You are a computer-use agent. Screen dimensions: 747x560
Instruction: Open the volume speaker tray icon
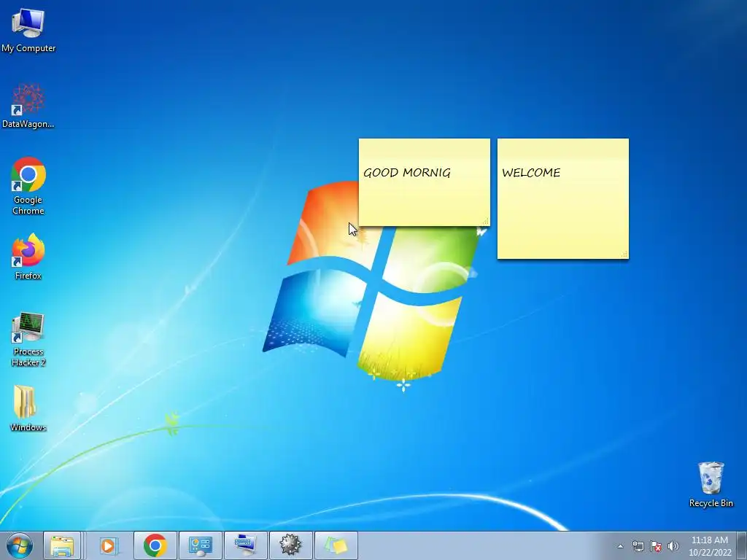pos(673,546)
